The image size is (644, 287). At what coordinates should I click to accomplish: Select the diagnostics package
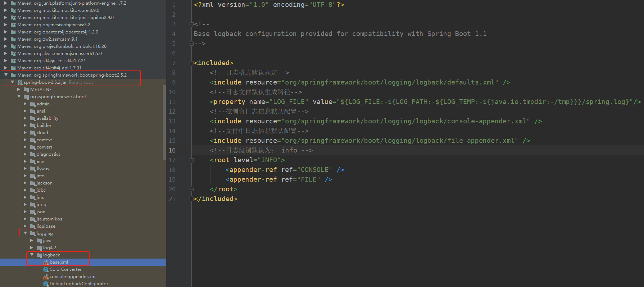pyautogui.click(x=48, y=154)
